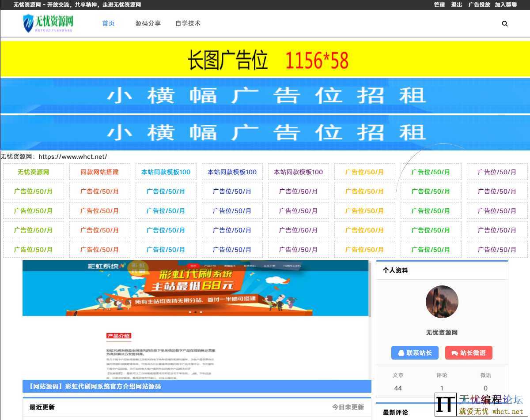Click the yellow 长图广告位 banner
Viewport: 530px width, 420px height.
tap(265, 59)
